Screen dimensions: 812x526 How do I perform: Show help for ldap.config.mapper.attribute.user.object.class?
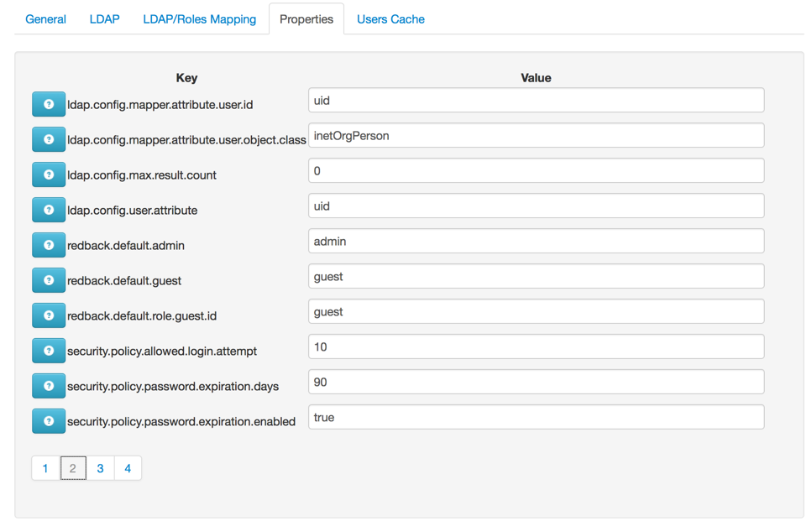[x=49, y=139]
